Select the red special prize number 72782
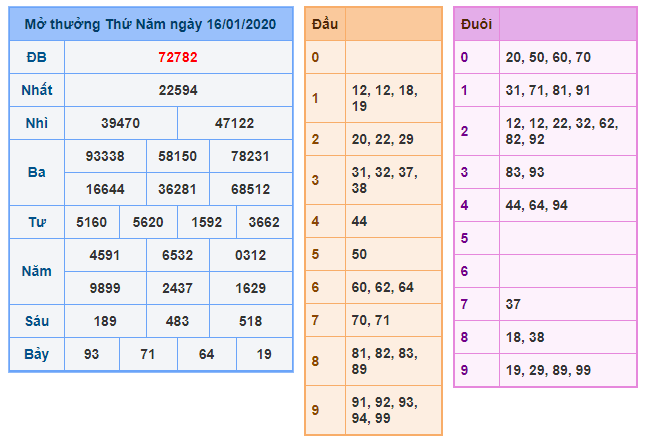This screenshot has width=648, height=442. click(178, 57)
